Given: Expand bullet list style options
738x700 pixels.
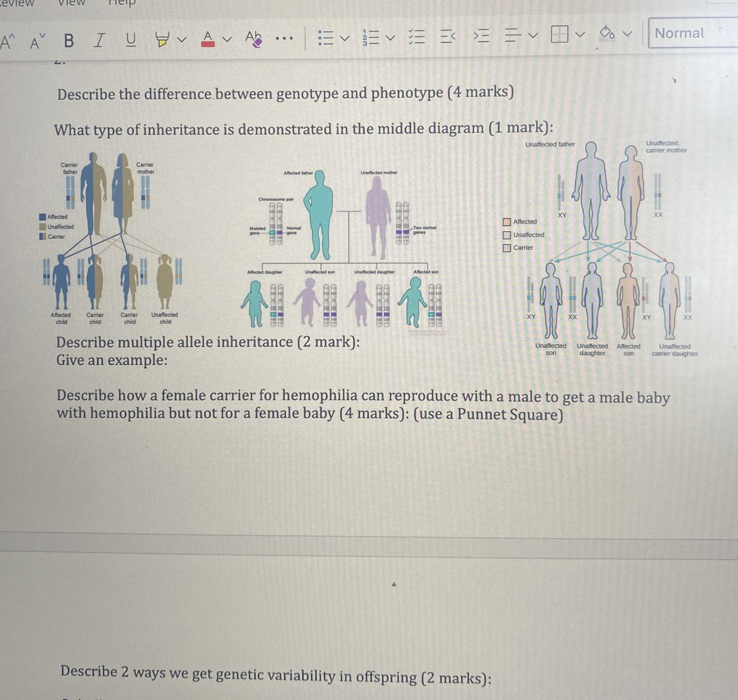Looking at the screenshot, I should (345, 38).
